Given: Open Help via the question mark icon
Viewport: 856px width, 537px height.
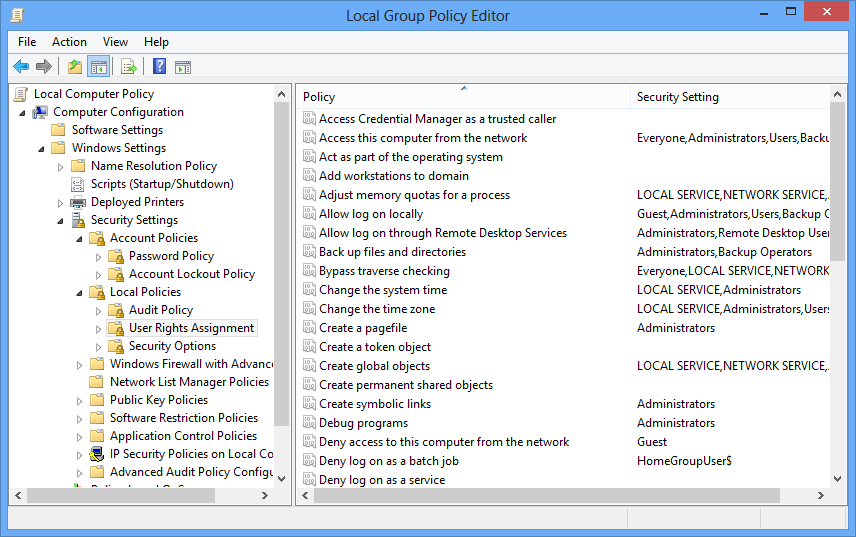Looking at the screenshot, I should coord(159,67).
